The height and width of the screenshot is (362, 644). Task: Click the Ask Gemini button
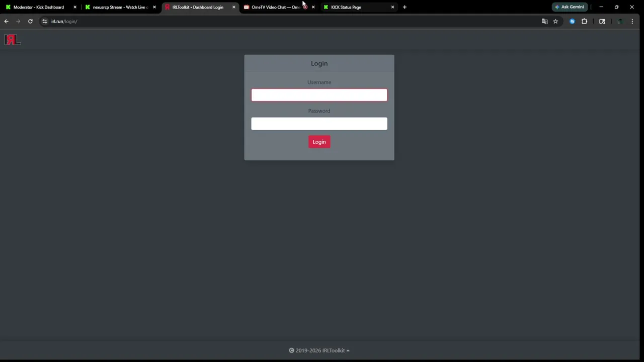pyautogui.click(x=570, y=7)
